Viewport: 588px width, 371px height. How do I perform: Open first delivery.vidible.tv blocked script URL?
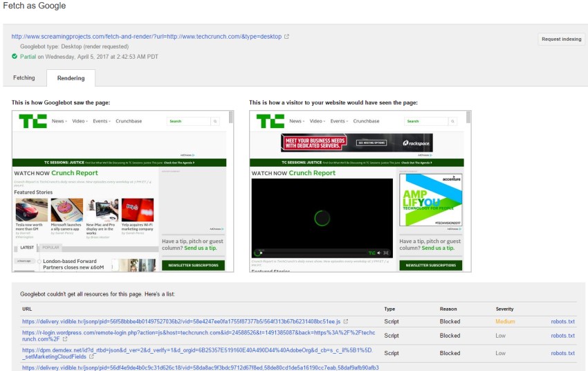(x=181, y=321)
